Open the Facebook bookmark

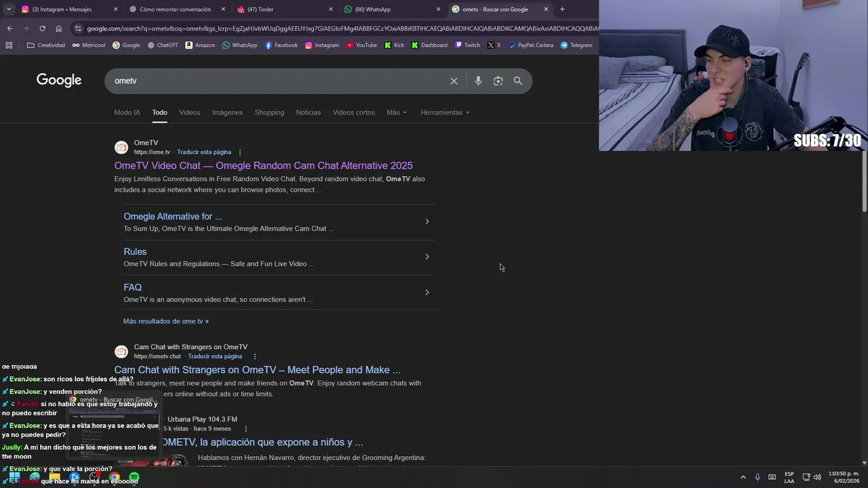pos(281,45)
